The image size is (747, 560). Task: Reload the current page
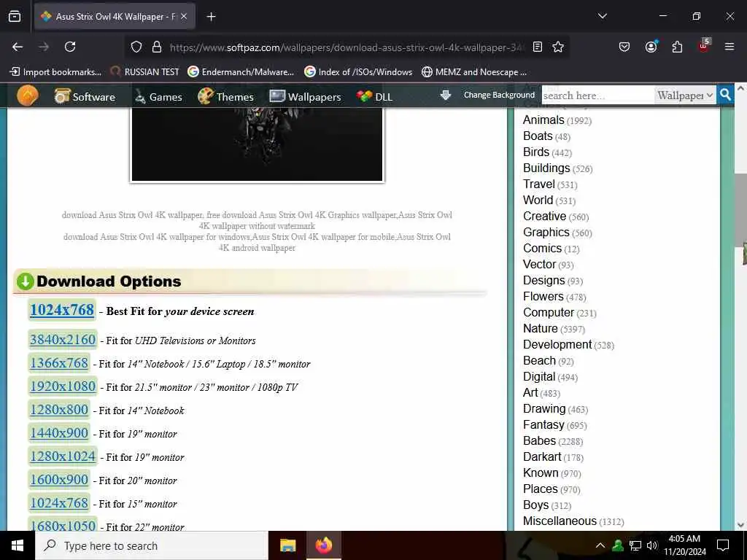tap(70, 47)
